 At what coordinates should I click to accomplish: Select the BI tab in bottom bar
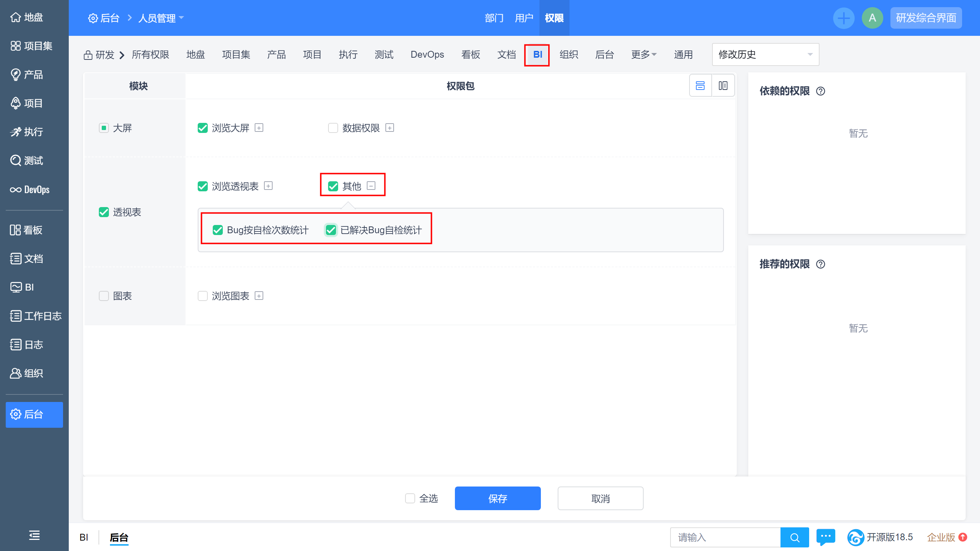pos(84,537)
